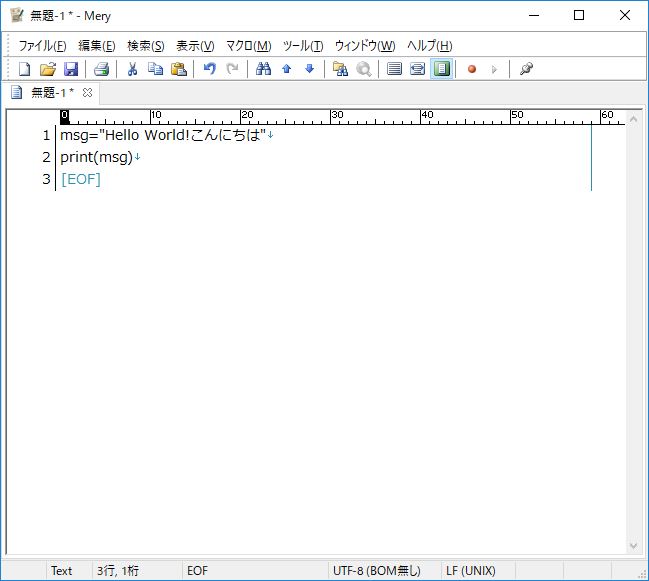The image size is (649, 581).
Task: Click the Text mode status bar entry
Action: tap(61, 571)
